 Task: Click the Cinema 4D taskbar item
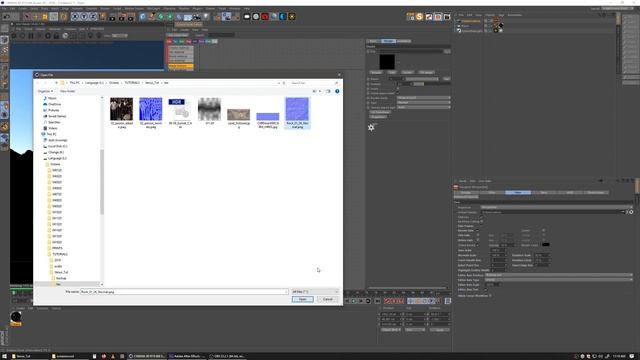[x=147, y=356]
